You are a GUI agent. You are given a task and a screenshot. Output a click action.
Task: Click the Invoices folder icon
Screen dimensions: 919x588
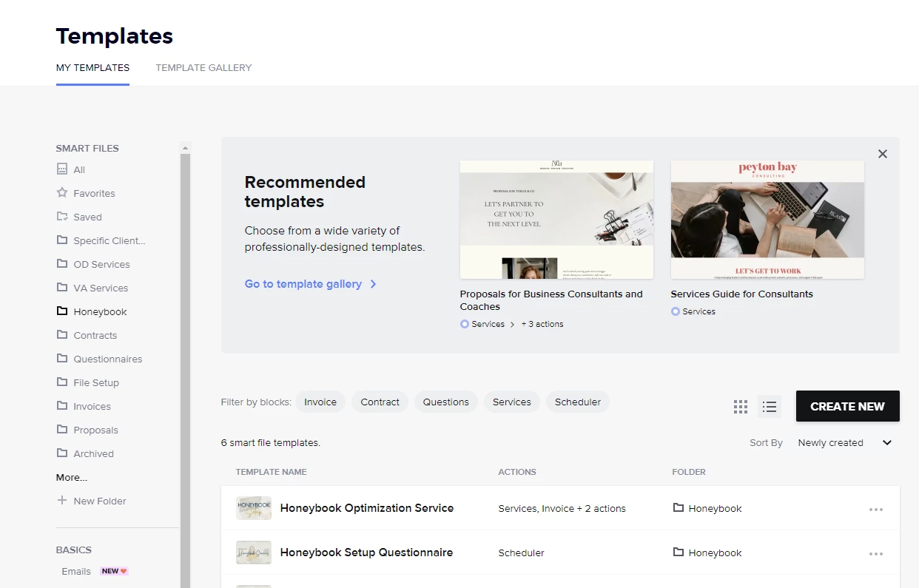(62, 406)
